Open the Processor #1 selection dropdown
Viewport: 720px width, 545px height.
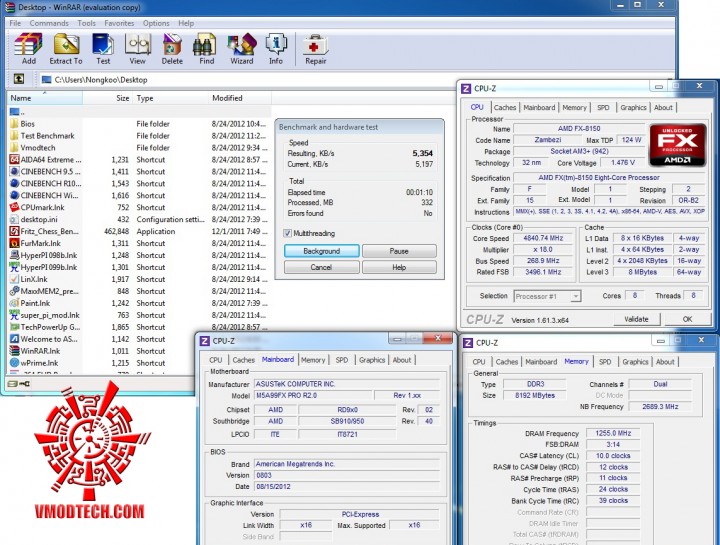click(x=547, y=296)
